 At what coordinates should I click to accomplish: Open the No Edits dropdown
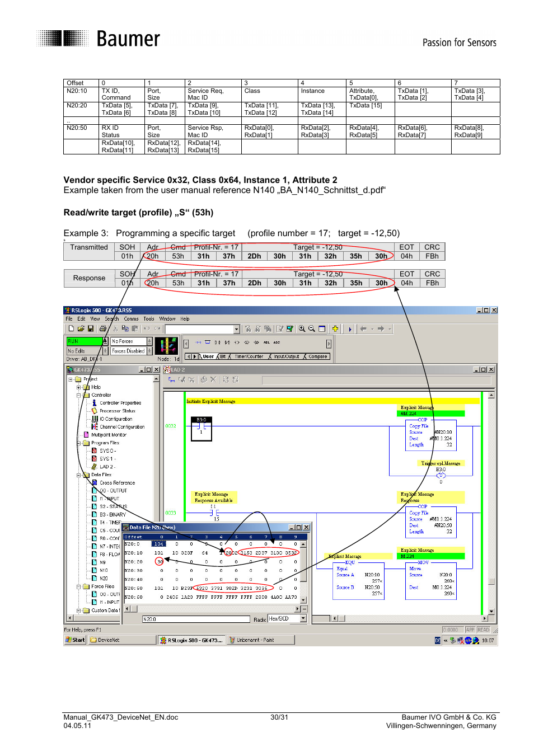[x=105, y=351]
